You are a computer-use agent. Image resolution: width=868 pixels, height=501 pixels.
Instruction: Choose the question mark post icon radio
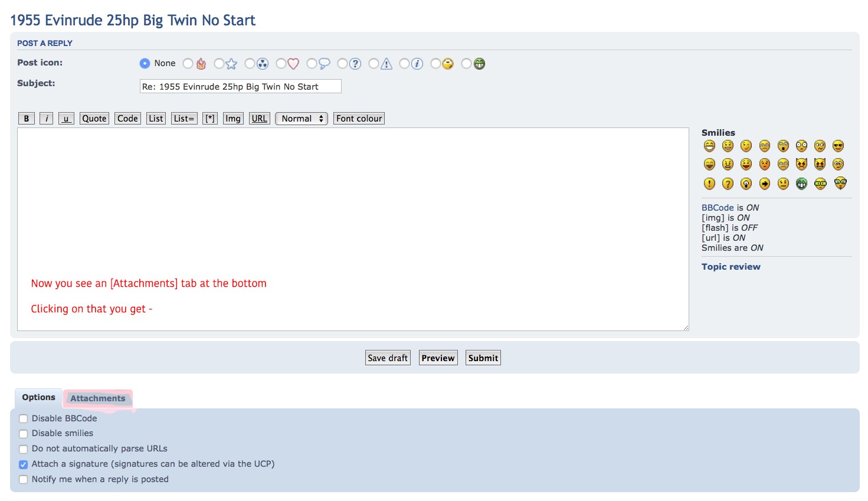342,63
